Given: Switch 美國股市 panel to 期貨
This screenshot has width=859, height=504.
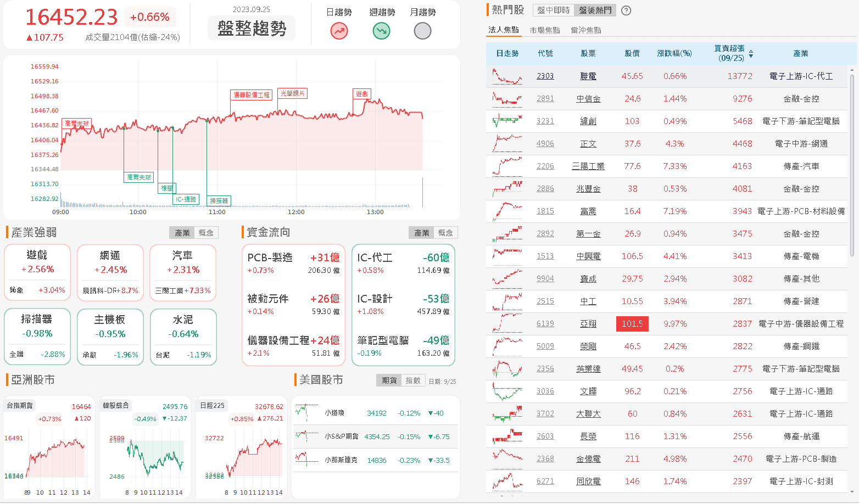Looking at the screenshot, I should coord(389,380).
